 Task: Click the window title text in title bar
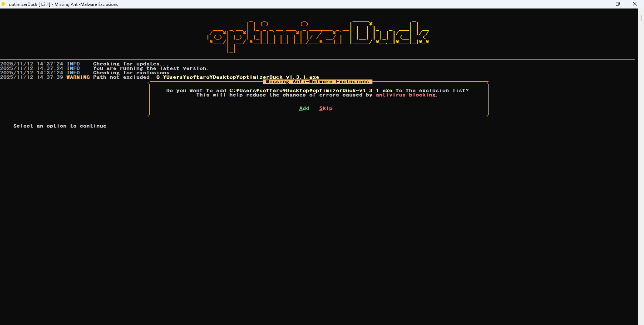64,4
